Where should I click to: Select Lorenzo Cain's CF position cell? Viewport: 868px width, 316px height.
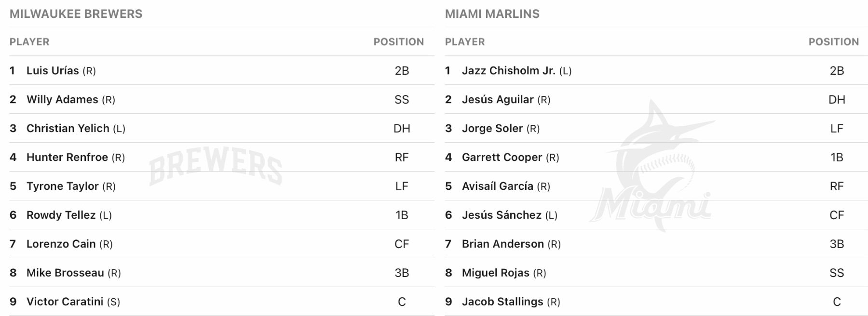(x=402, y=244)
